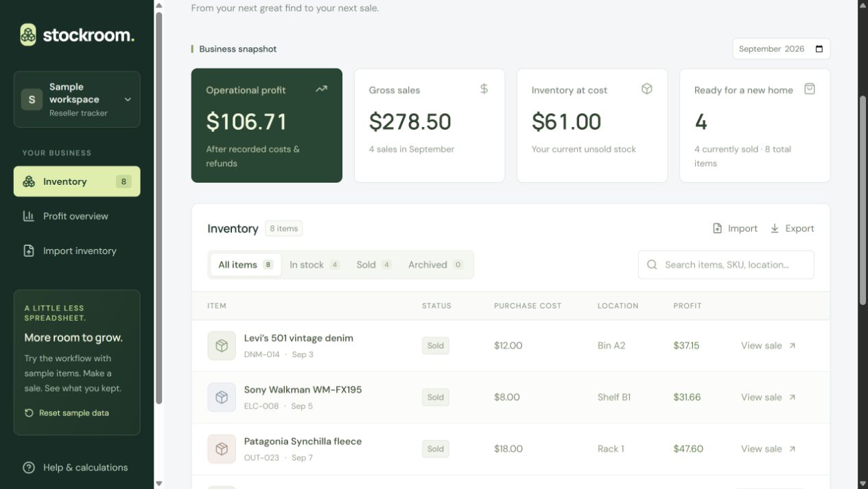Click the Inventory at cost $61.00 value
Viewport: 868px width, 489px height.
tap(566, 122)
